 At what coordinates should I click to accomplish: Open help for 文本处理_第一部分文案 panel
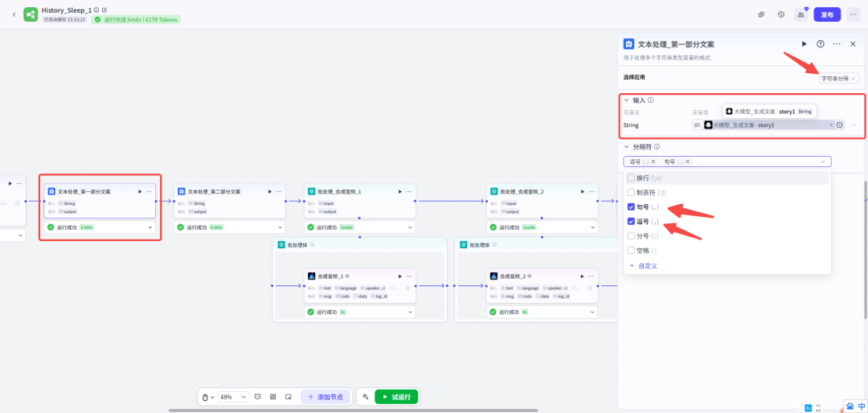click(821, 43)
